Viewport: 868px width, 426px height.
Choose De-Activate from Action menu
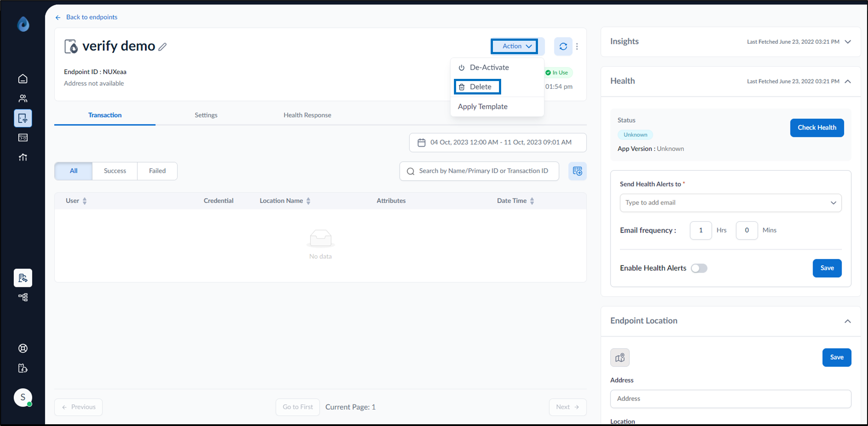497,68
